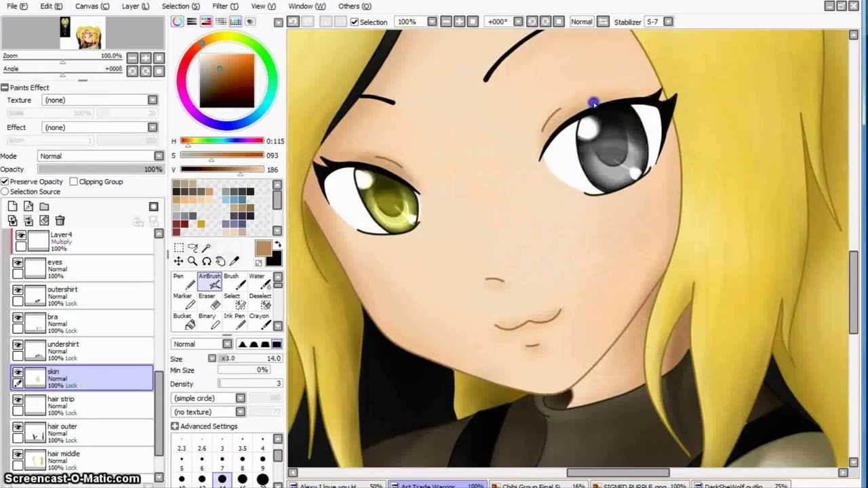The width and height of the screenshot is (868, 488).
Task: Choose the Select brush tool
Action: (x=234, y=301)
